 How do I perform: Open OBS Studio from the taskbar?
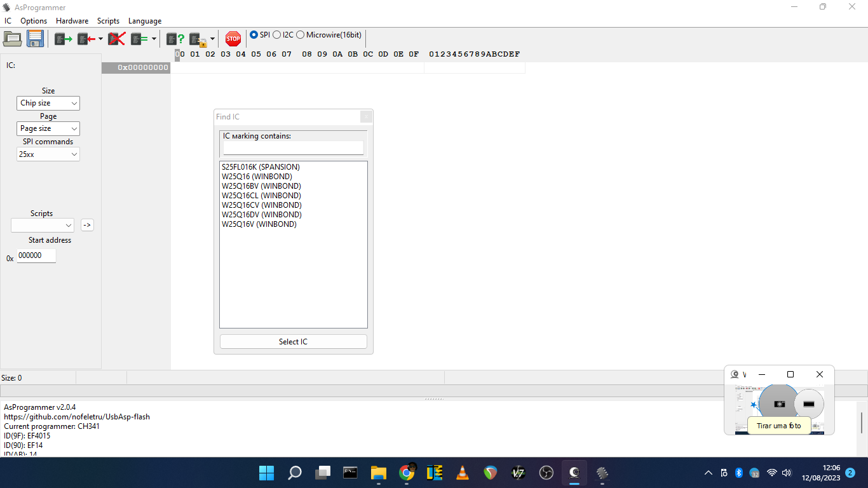tap(546, 473)
